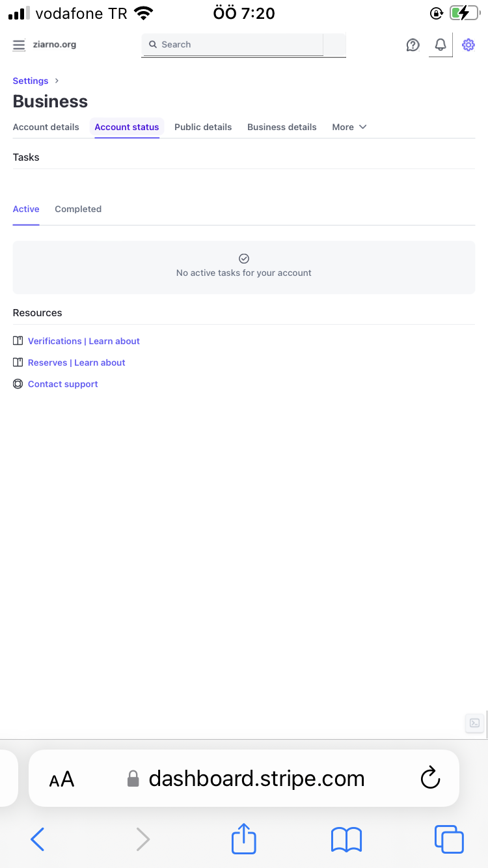Open the Verifications learn about link
The height and width of the screenshot is (868, 488).
[x=84, y=341]
